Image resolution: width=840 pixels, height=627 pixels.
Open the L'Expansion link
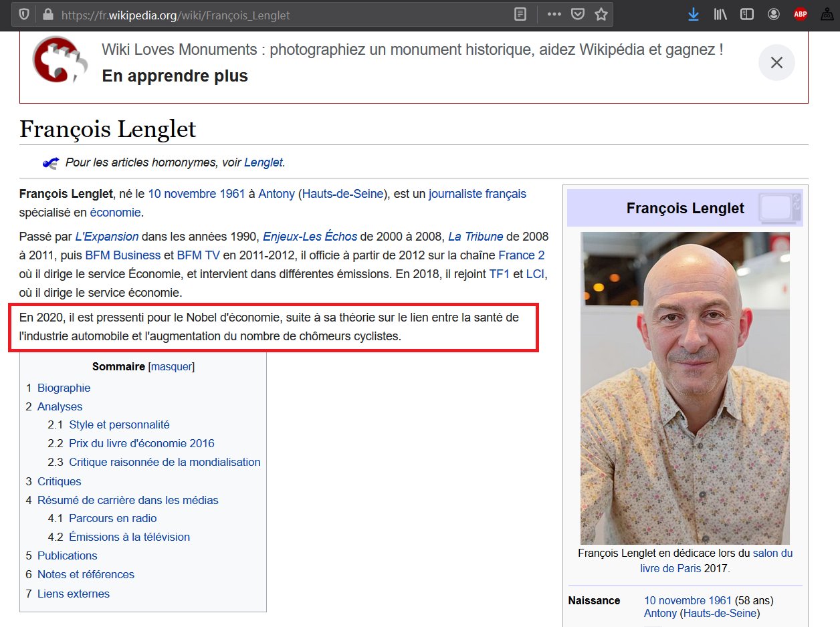[107, 237]
